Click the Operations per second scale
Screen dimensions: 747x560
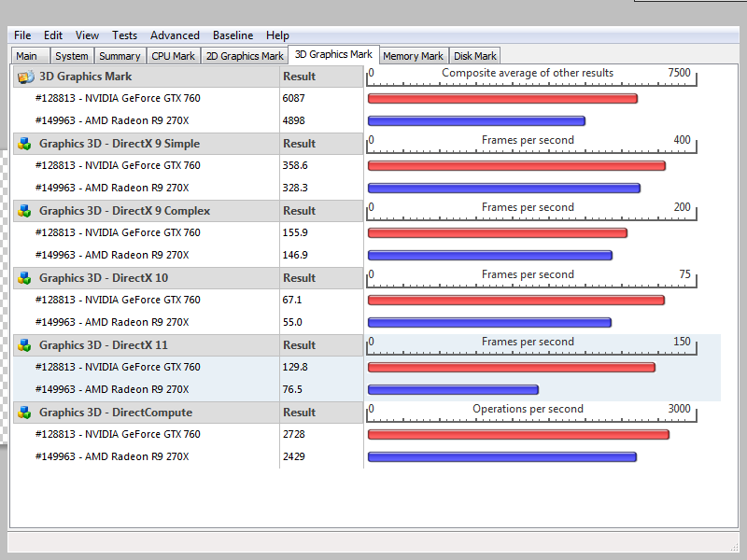click(531, 413)
